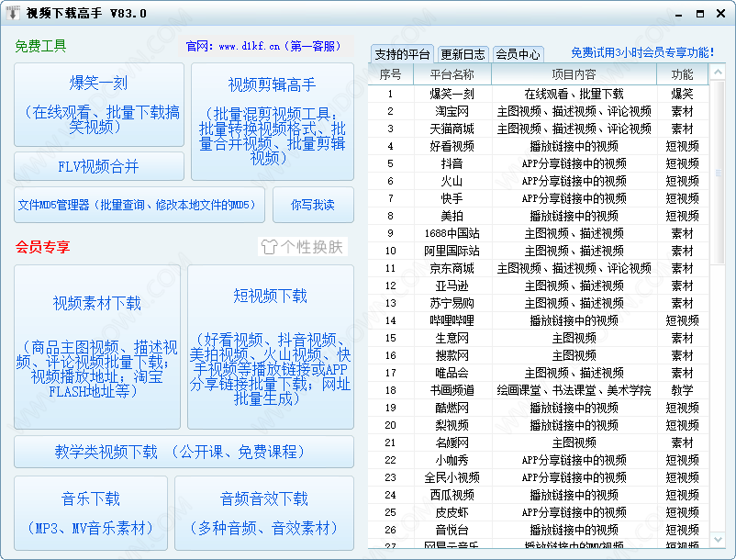Open 音乐下载 MP3 and MV tool
The height and width of the screenshot is (560, 736).
[91, 513]
